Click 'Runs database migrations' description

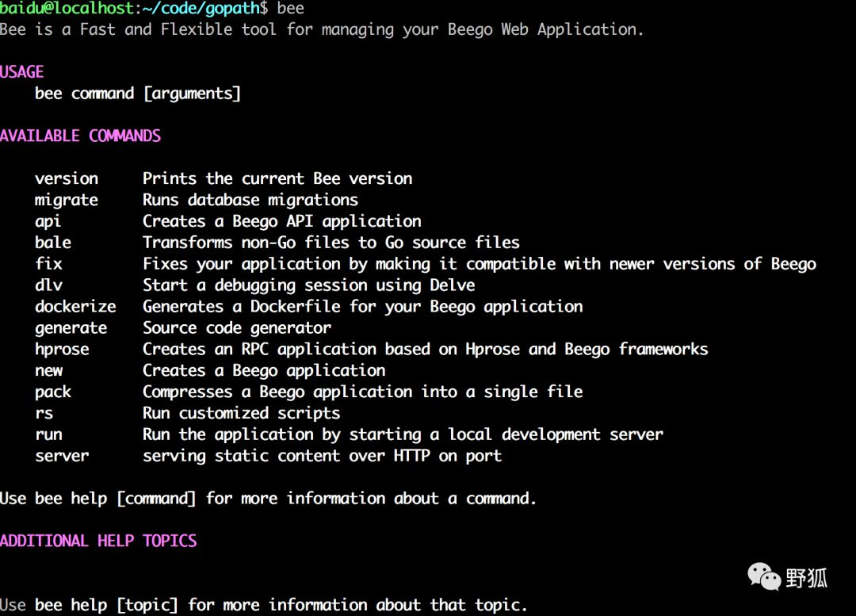250,201
